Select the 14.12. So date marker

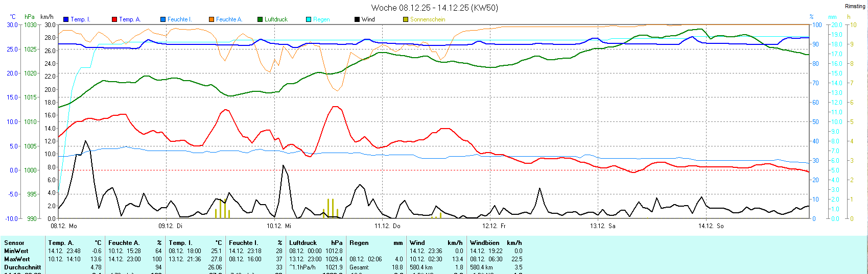coord(711,226)
